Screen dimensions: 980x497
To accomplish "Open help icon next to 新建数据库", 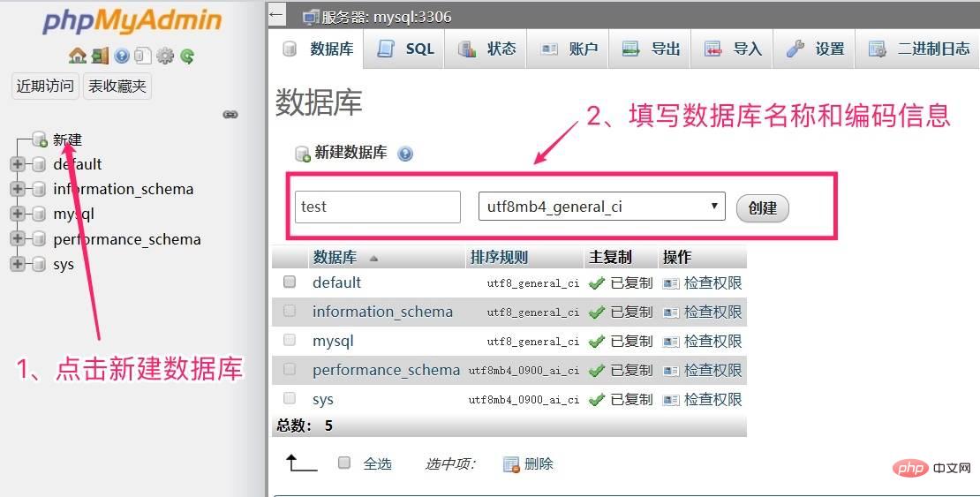I will pyautogui.click(x=405, y=154).
